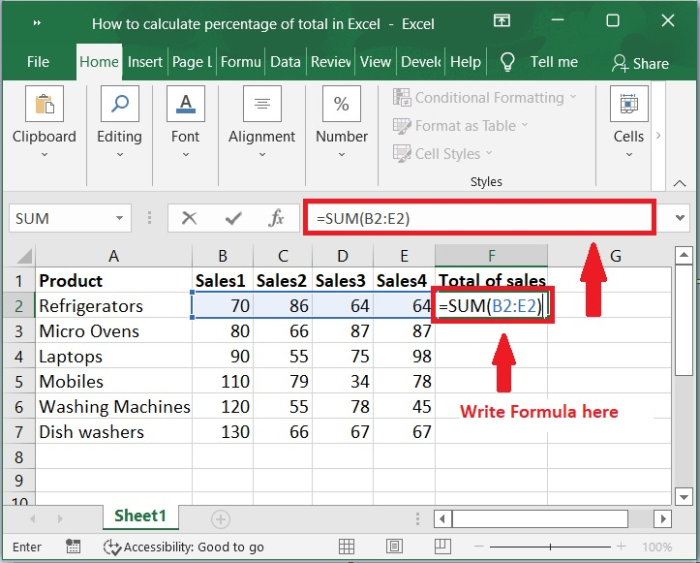
Task: Click the Name Box showing SUM
Action: pos(62,218)
